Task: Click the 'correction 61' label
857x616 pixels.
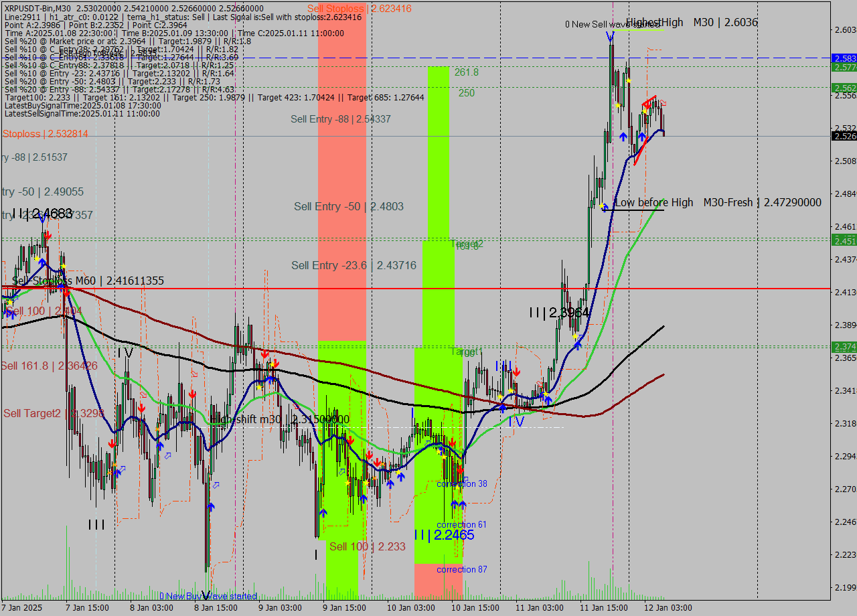Action: click(462, 524)
